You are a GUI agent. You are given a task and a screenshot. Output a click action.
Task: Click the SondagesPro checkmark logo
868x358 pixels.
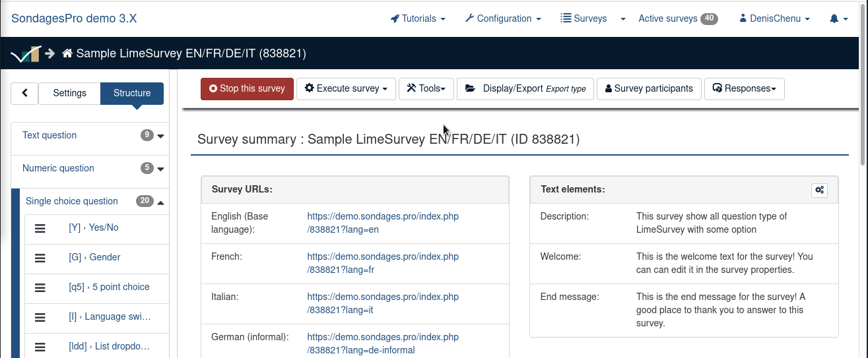25,54
